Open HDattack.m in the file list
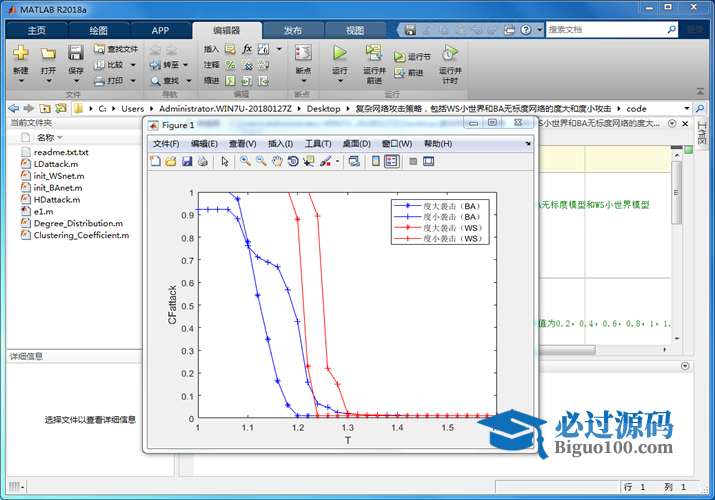 pyautogui.click(x=57, y=200)
